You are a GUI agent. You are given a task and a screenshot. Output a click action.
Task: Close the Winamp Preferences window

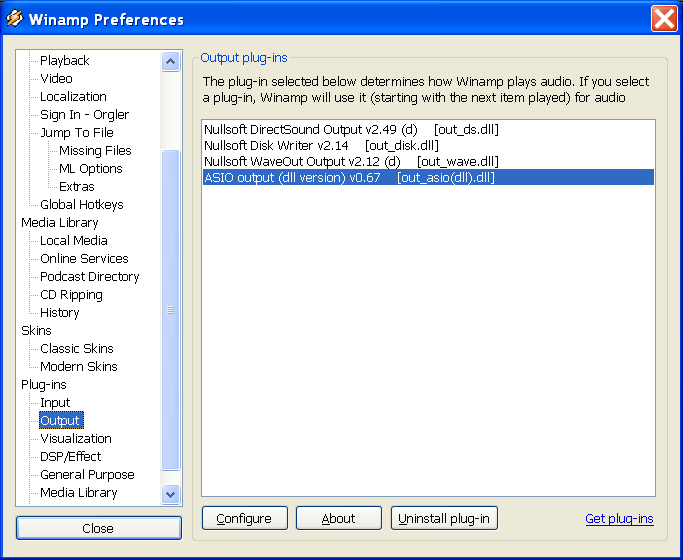tap(663, 19)
